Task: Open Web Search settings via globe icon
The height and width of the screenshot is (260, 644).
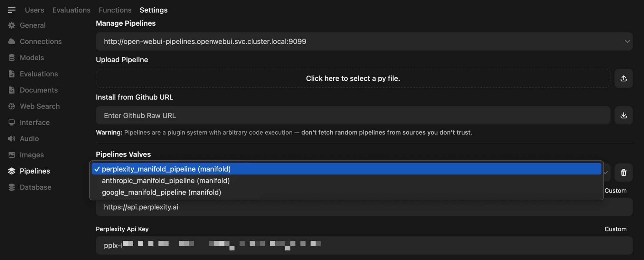Action: [12, 106]
